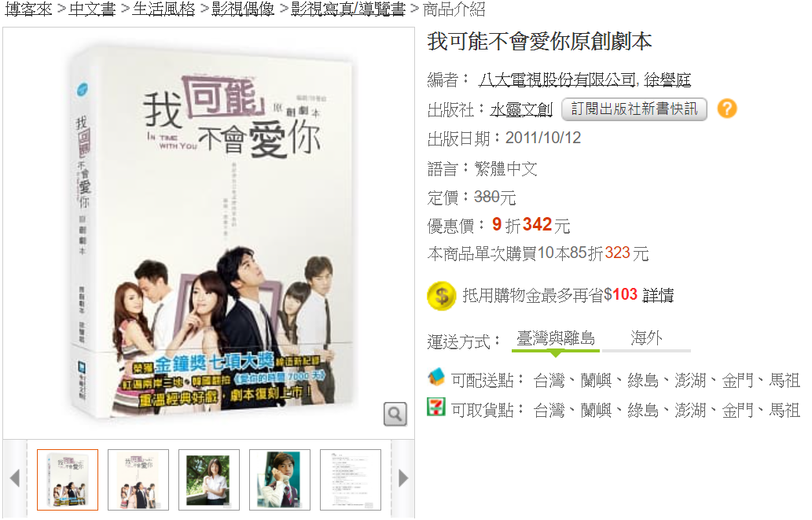Open the 水靈文創 publisher link

(521, 109)
